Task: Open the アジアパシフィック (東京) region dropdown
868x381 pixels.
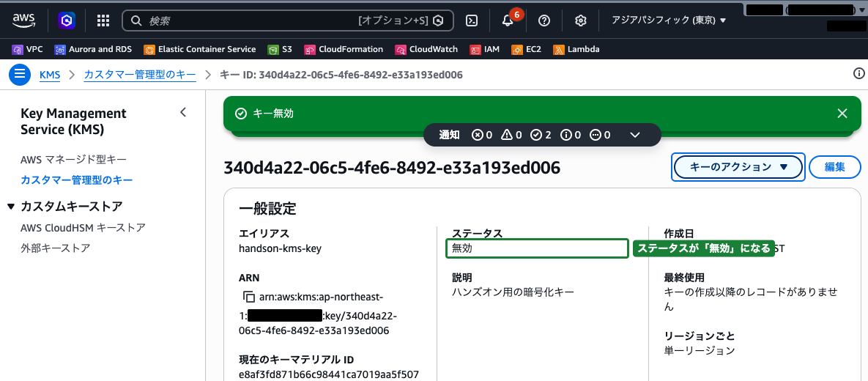Action: coord(669,21)
